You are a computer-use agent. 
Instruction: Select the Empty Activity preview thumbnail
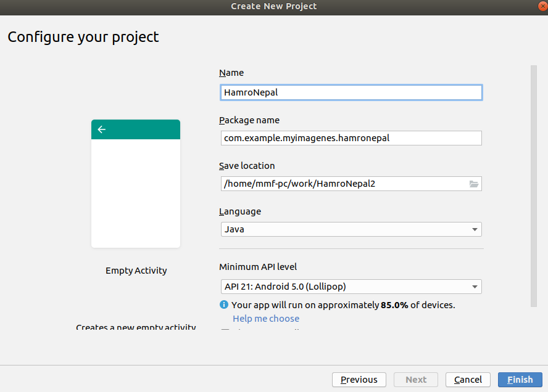pyautogui.click(x=136, y=185)
